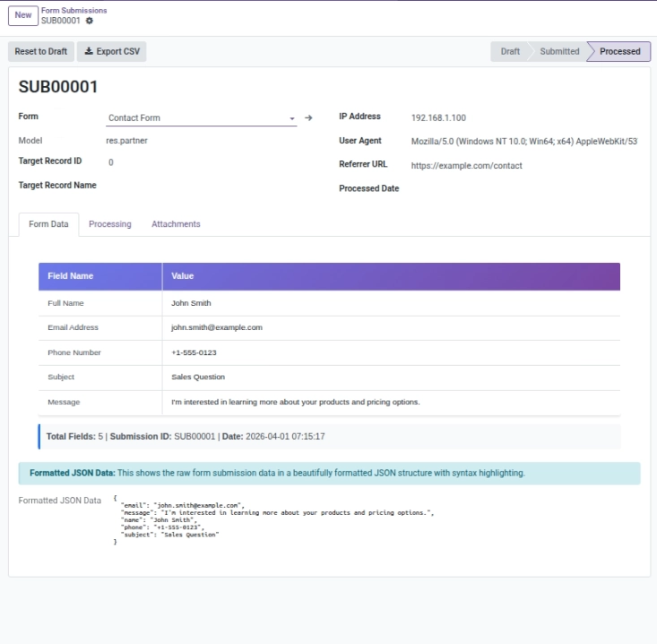This screenshot has height=644, width=657.
Task: Open the Attachments tab
Action: tap(176, 224)
